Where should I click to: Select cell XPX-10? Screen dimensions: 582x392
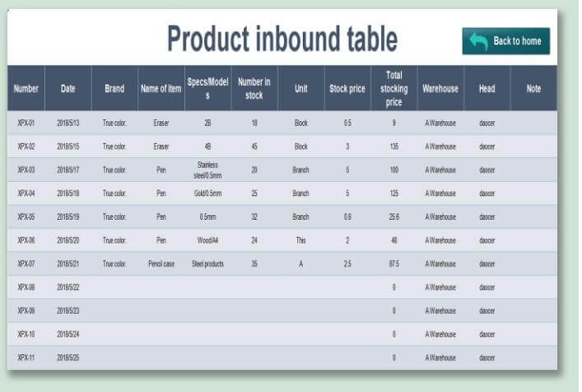[26, 334]
